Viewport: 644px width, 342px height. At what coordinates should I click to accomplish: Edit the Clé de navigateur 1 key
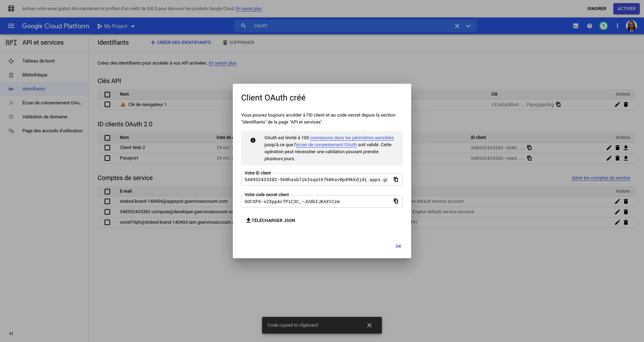click(x=618, y=104)
